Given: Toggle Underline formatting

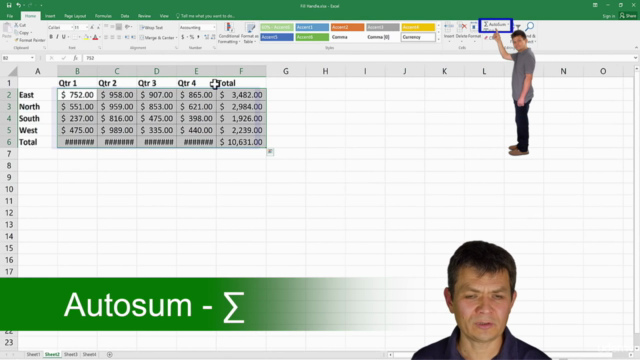Looking at the screenshot, I should pos(64,37).
